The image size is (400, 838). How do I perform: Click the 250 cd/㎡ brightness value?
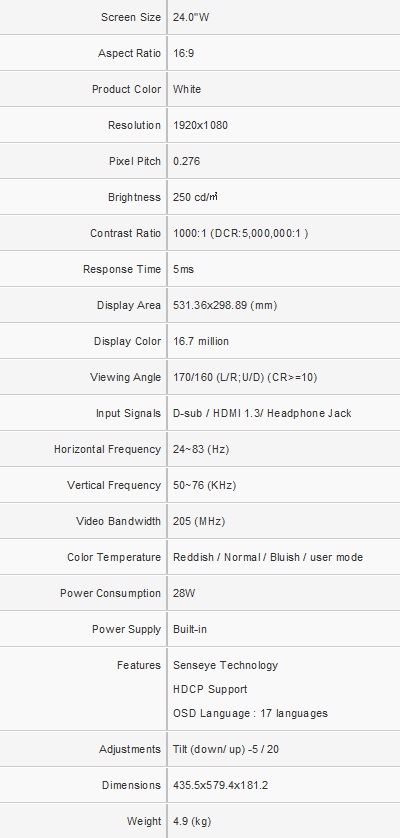(195, 197)
